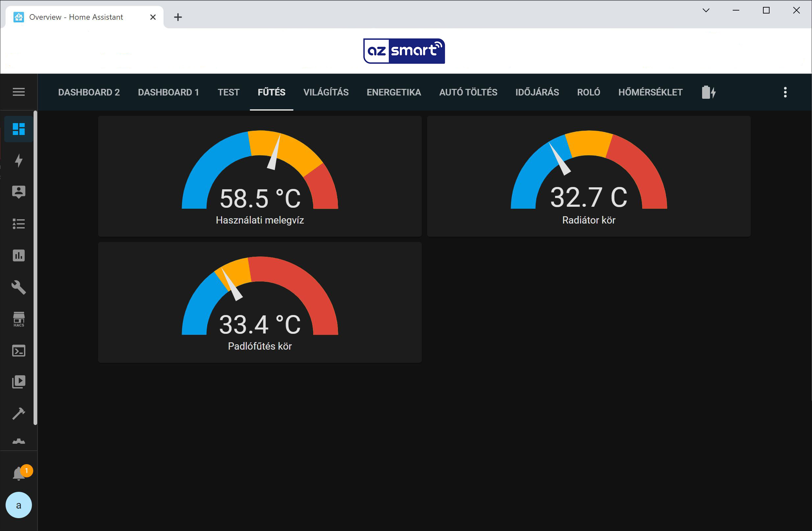The height and width of the screenshot is (531, 812).
Task: Open the History chart sidebar icon
Action: [19, 255]
